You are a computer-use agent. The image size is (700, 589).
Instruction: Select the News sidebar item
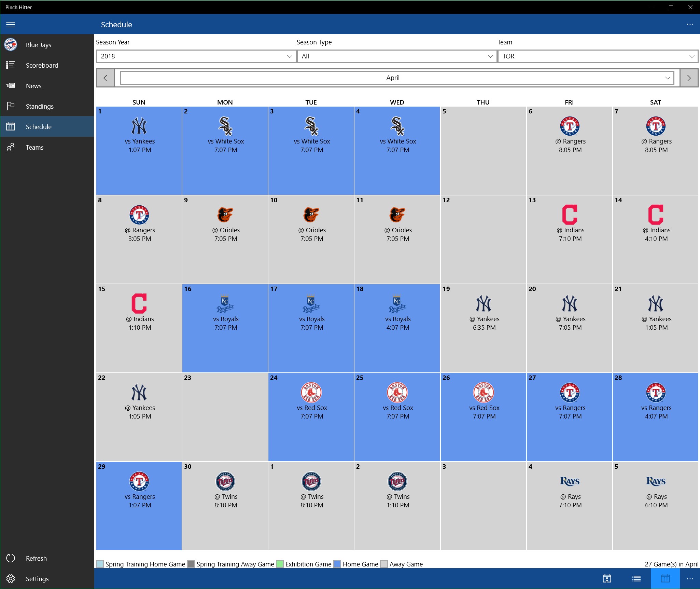point(33,86)
